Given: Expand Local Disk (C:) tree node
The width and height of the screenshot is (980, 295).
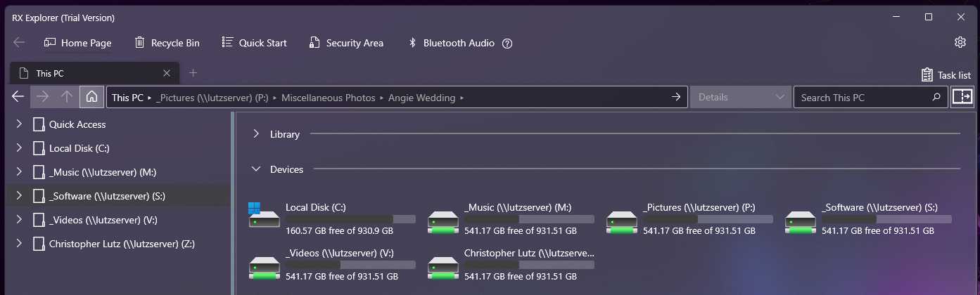Looking at the screenshot, I should click(19, 148).
